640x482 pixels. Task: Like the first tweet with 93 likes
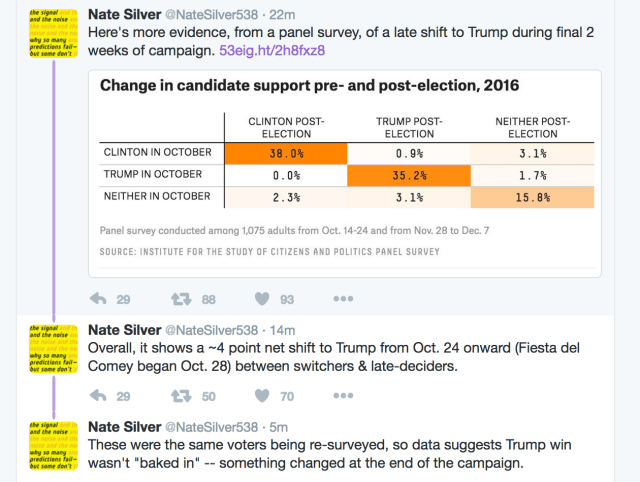262,299
